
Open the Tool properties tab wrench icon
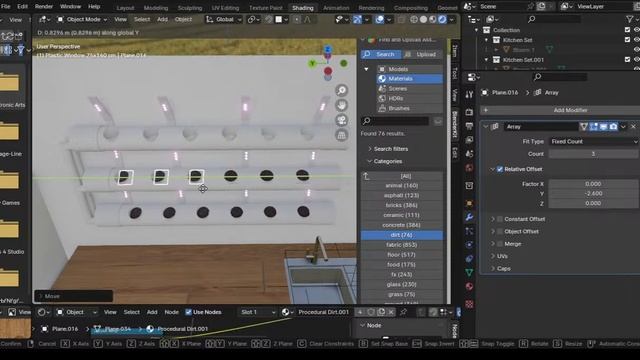coord(469,95)
